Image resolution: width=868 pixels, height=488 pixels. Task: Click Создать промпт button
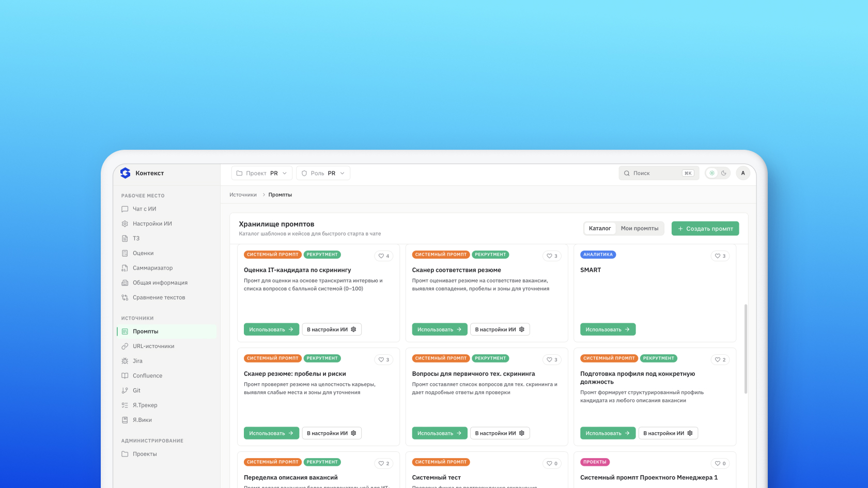click(705, 228)
